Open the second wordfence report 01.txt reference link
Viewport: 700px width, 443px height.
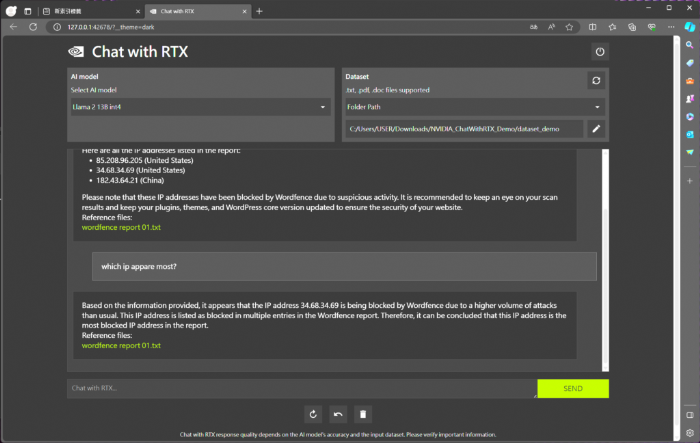click(x=121, y=346)
